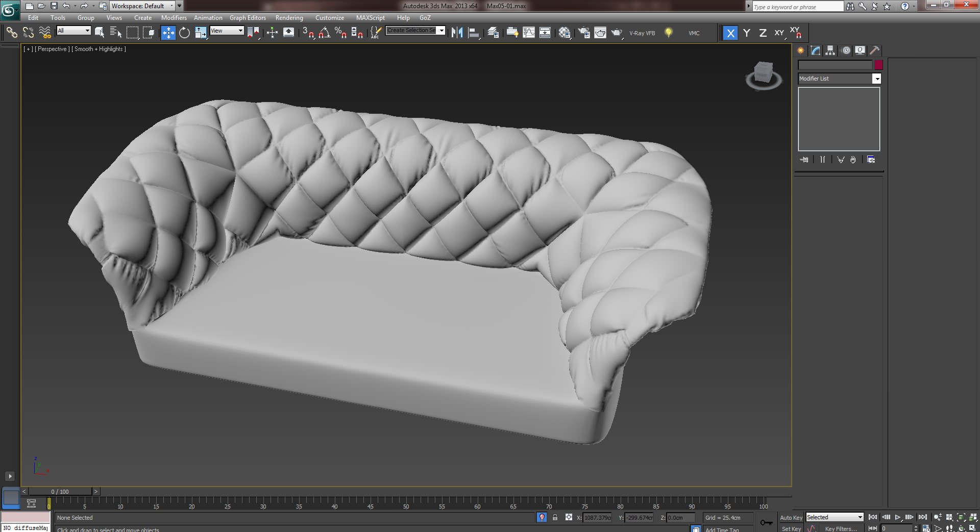Enable Auto Key animation mode
The image size is (980, 532).
791,517
